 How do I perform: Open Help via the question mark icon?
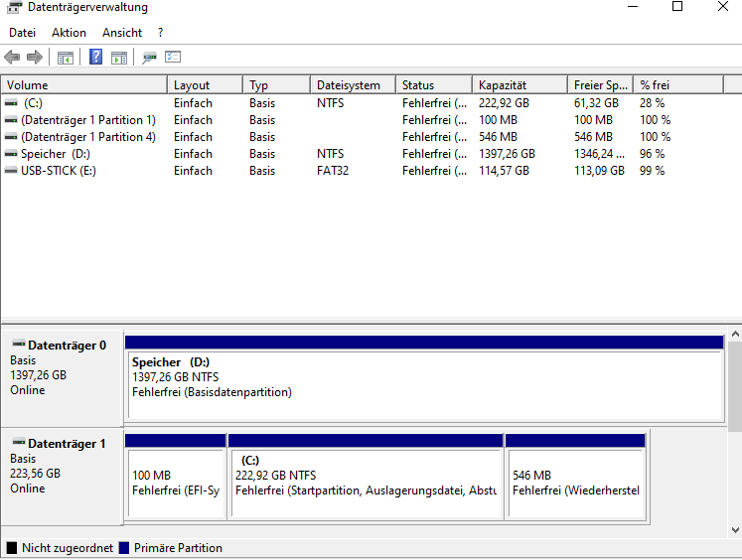(95, 58)
